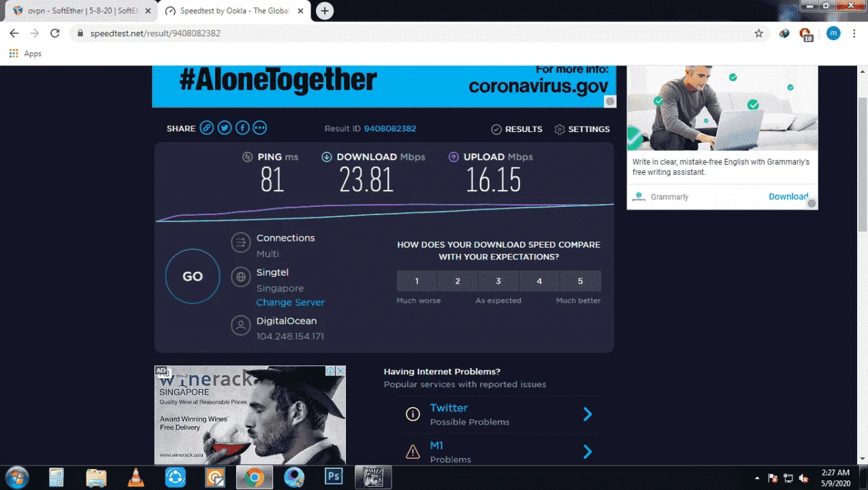Click Change Server link

click(290, 302)
